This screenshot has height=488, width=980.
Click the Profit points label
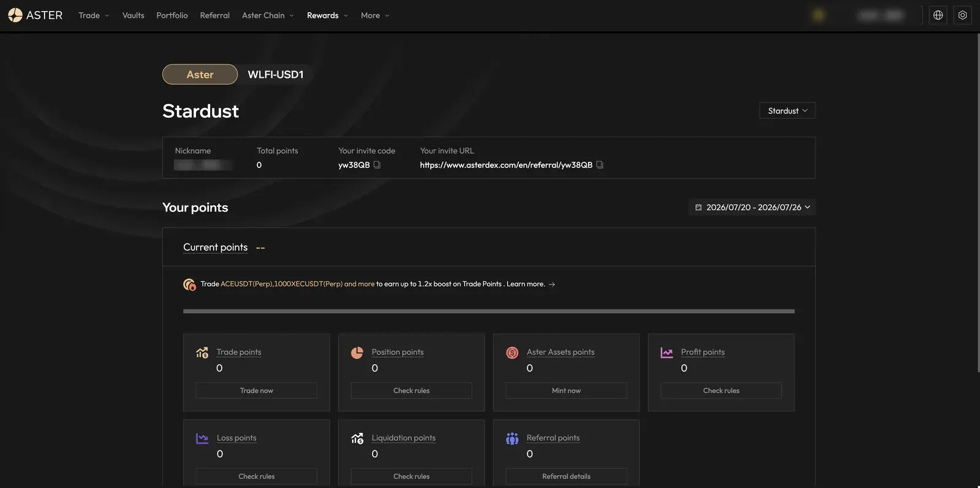703,353
